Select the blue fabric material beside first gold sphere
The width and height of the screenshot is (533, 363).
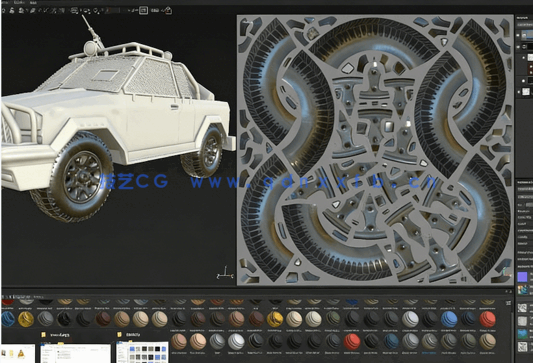coord(7,319)
